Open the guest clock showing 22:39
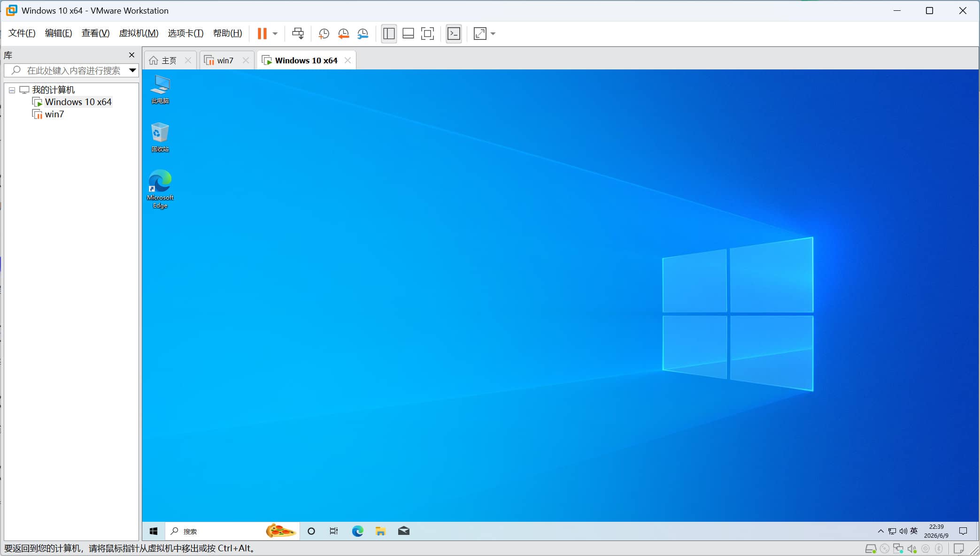The height and width of the screenshot is (556, 980). (x=936, y=531)
